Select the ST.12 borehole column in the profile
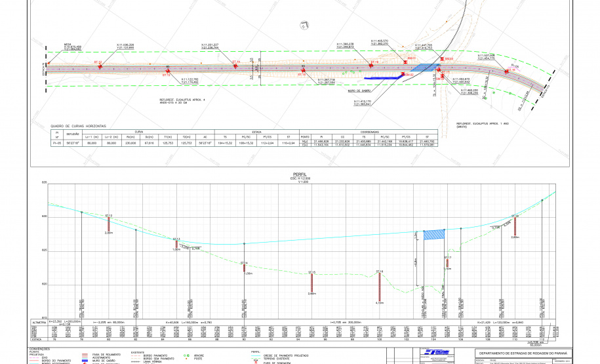This screenshot has height=364, width=600. click(109, 223)
